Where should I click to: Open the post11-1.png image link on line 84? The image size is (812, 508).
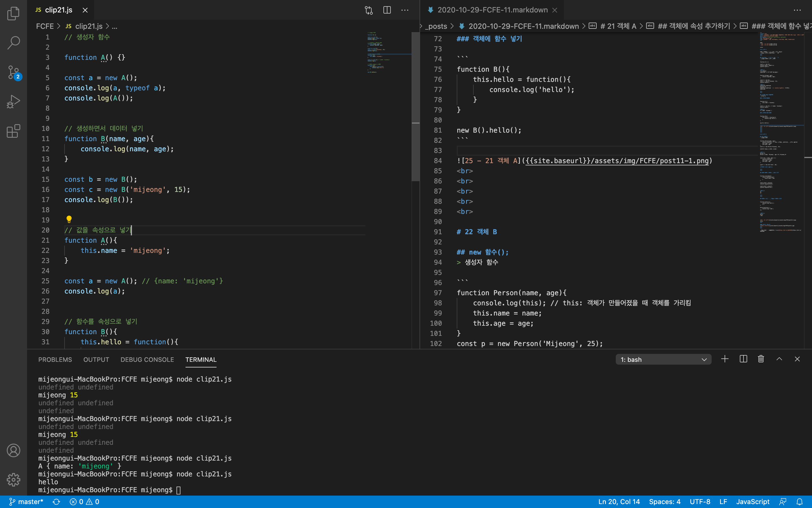(x=617, y=161)
